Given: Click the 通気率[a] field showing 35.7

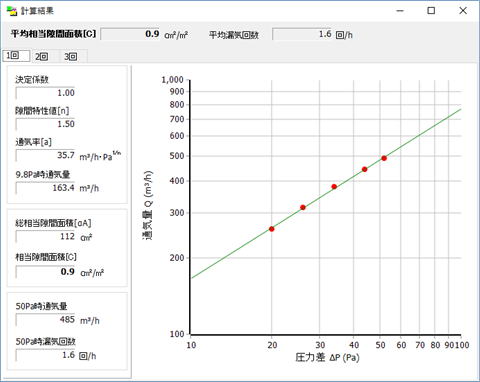Looking at the screenshot, I should click(45, 155).
